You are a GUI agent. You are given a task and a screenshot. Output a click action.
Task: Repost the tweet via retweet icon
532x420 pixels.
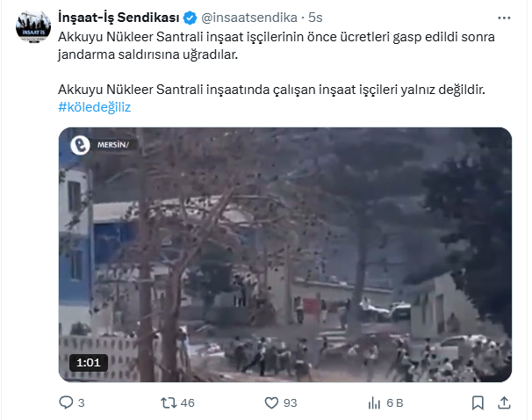[169, 403]
